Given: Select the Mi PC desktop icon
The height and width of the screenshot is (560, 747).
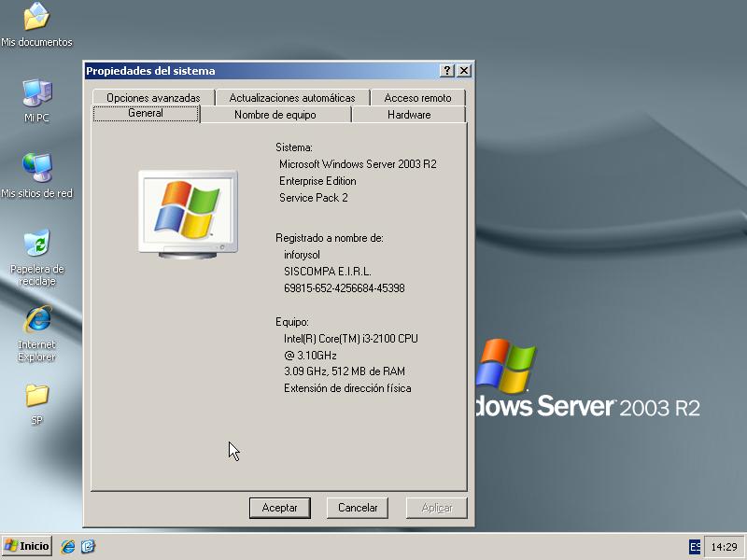Looking at the screenshot, I should [x=36, y=101].
